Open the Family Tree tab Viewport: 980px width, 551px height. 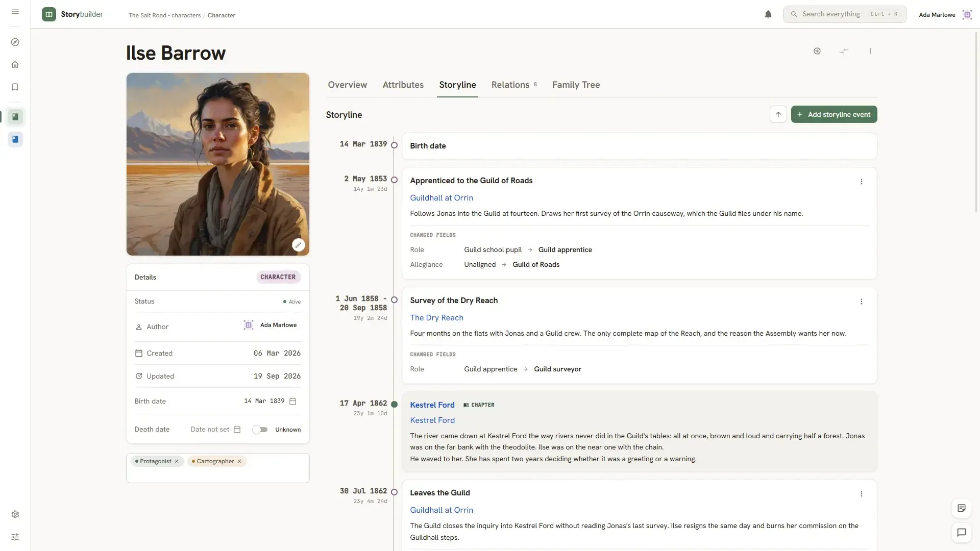pyautogui.click(x=576, y=85)
